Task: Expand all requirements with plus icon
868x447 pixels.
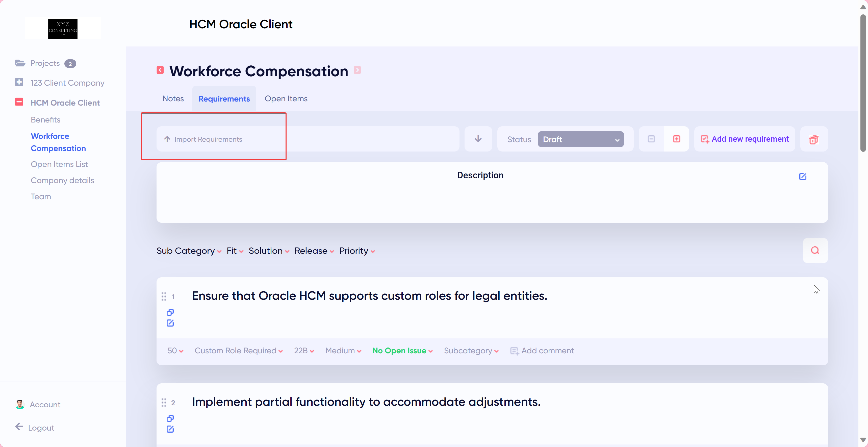Action: [676, 139]
